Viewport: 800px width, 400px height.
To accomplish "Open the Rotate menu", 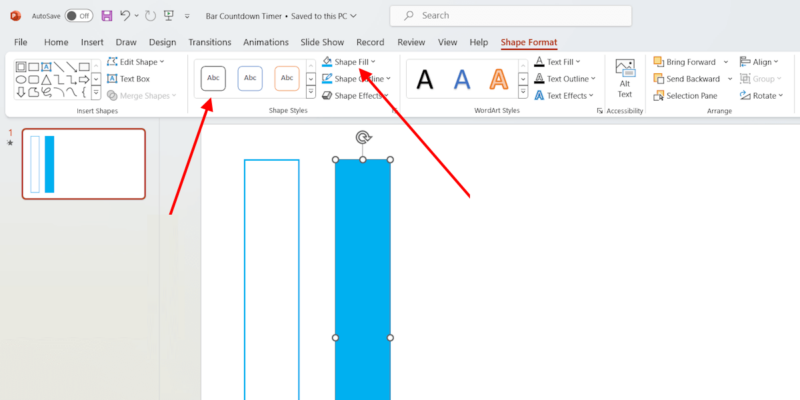I will (761, 95).
